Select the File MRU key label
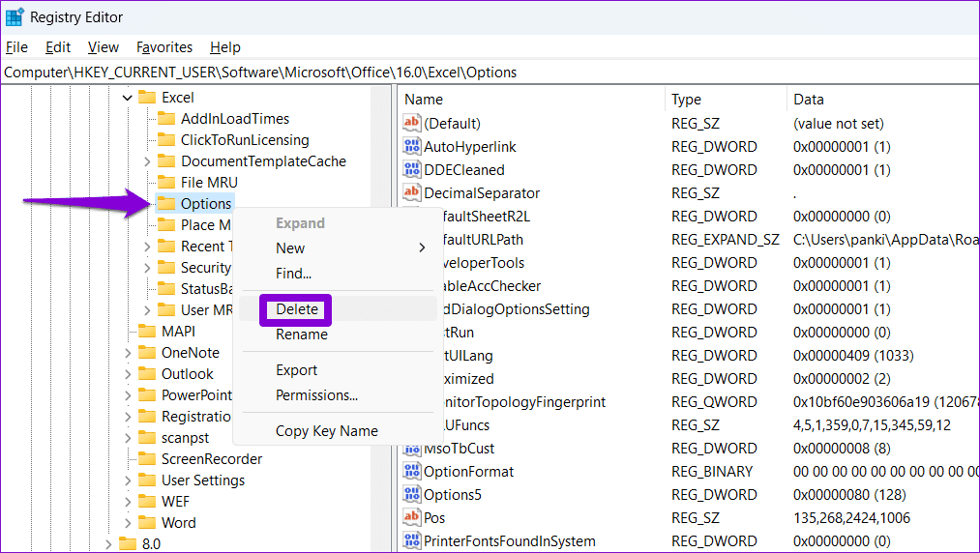The width and height of the screenshot is (980, 553). tap(209, 183)
